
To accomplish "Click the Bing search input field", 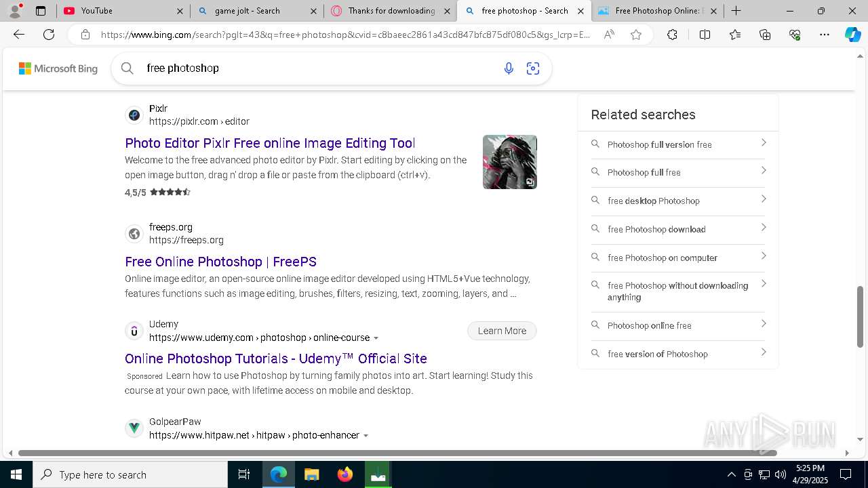I will [319, 68].
